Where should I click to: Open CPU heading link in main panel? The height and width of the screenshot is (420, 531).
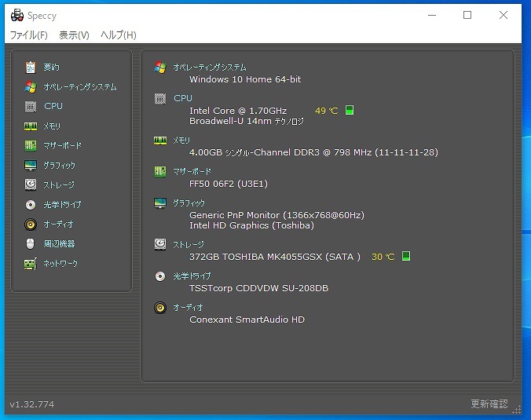(x=183, y=98)
